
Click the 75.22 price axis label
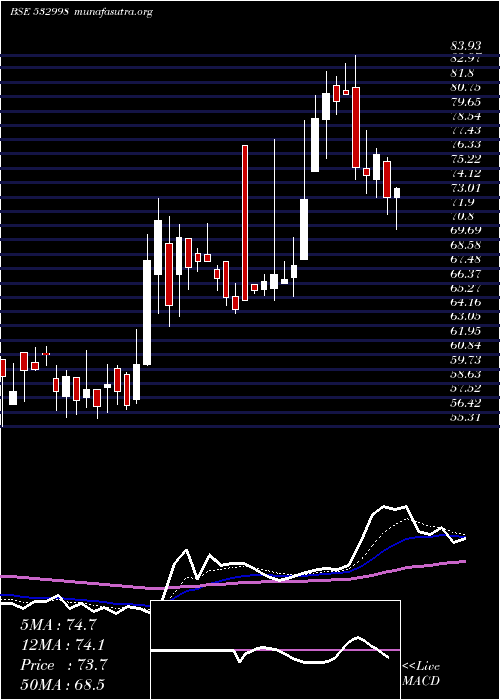(466, 159)
